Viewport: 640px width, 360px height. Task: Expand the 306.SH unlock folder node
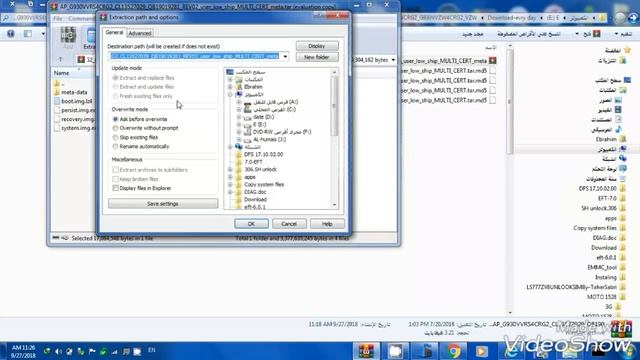[x=230, y=169]
